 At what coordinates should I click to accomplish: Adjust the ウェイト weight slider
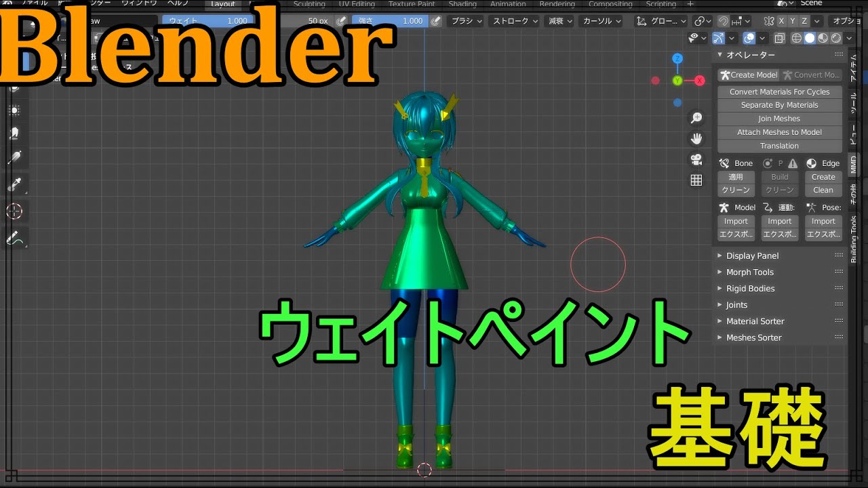(x=207, y=21)
